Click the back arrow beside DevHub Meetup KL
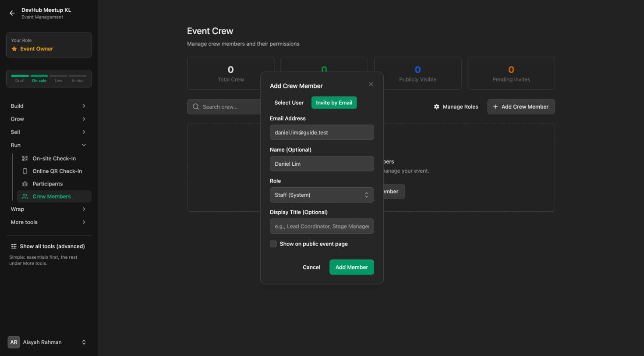 tap(12, 13)
